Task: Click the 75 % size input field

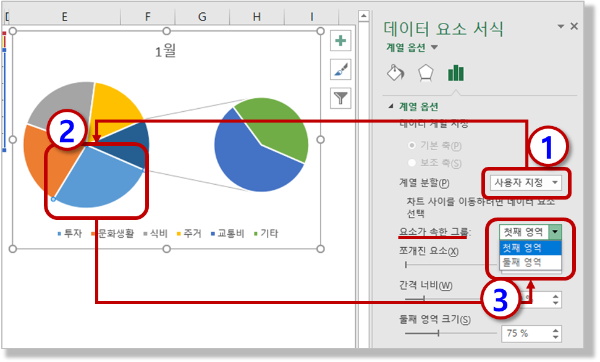Action: pyautogui.click(x=526, y=333)
